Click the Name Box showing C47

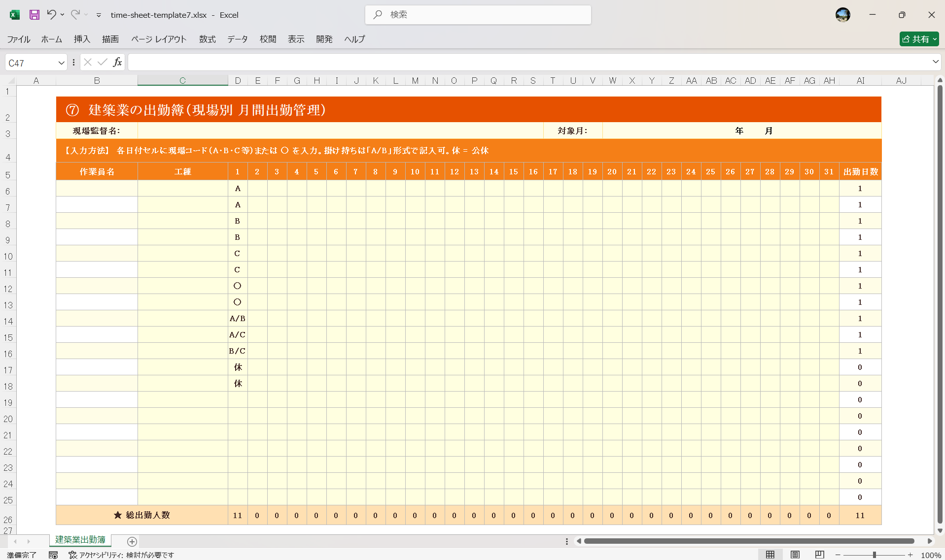tap(31, 63)
